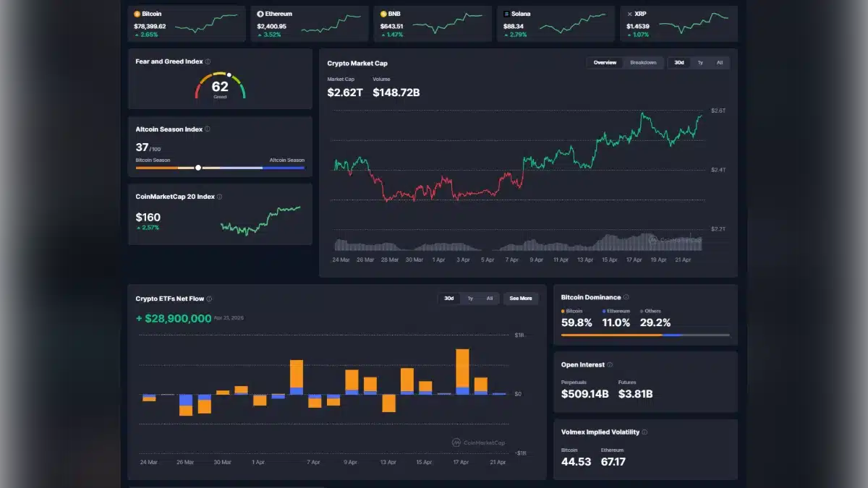Click the See More button
Viewport: 868px width, 488px height.
click(x=521, y=298)
